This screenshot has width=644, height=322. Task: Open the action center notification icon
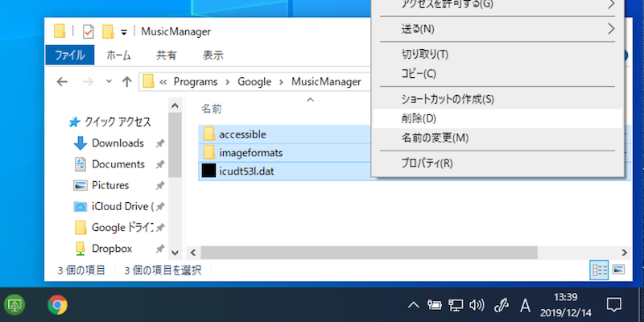click(613, 304)
